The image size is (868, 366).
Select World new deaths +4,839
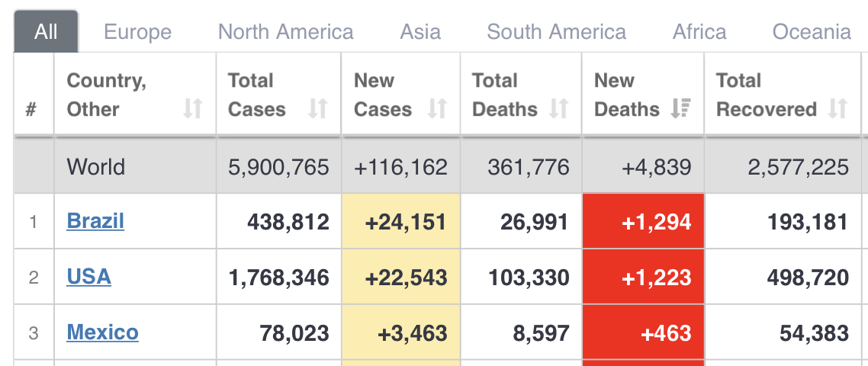[x=657, y=167]
